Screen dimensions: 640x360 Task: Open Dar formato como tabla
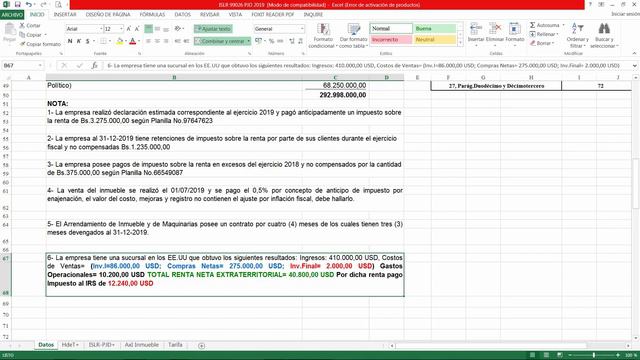coord(353,36)
